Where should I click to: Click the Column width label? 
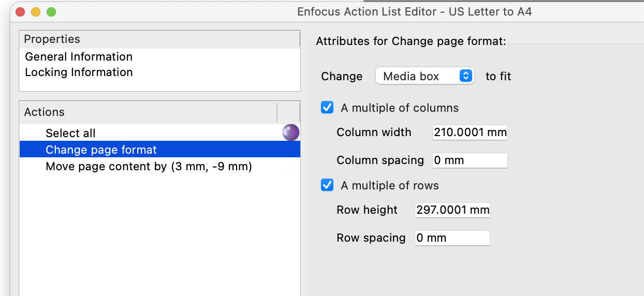click(x=374, y=132)
